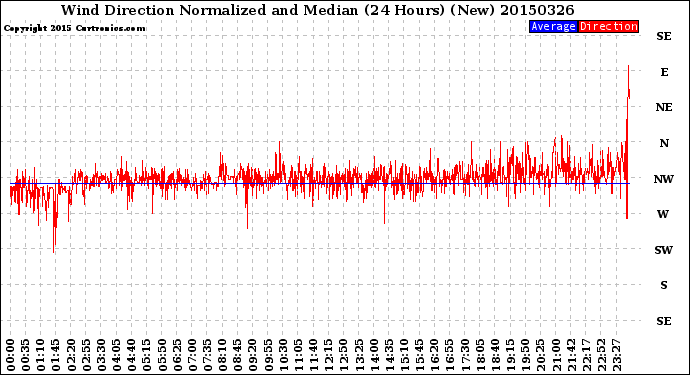Select the 22:52 time label
Screen dimensions: 690x375
[x=602, y=355]
